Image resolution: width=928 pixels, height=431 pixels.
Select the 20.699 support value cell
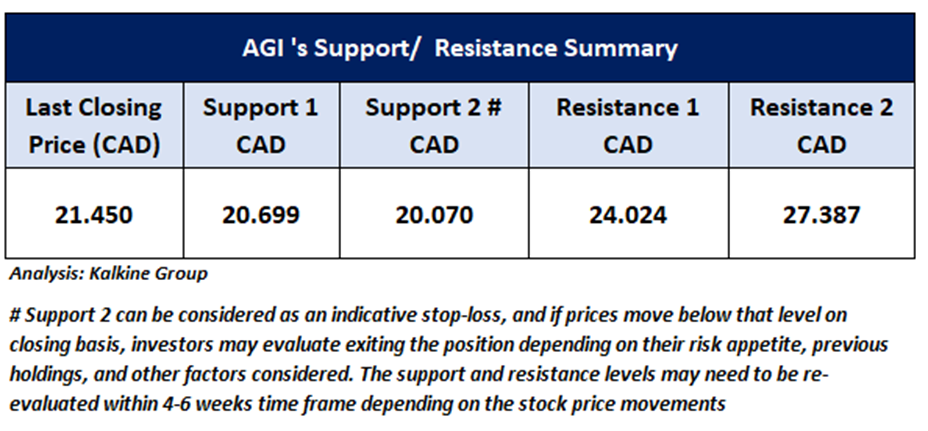coord(260,214)
